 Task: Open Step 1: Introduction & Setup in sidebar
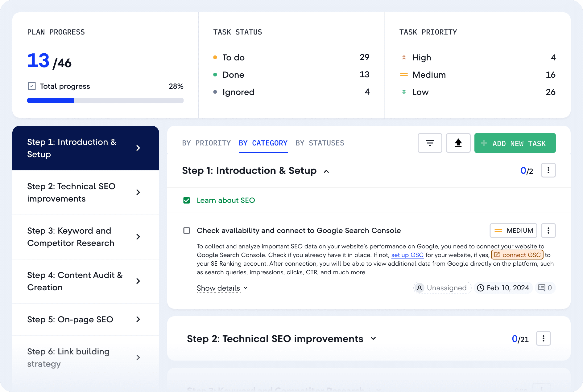coord(86,148)
